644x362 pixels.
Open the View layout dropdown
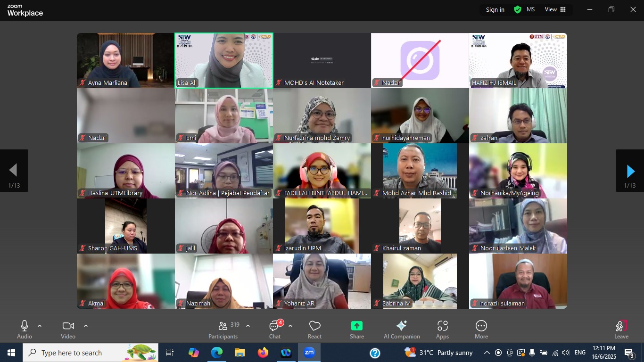[555, 9]
